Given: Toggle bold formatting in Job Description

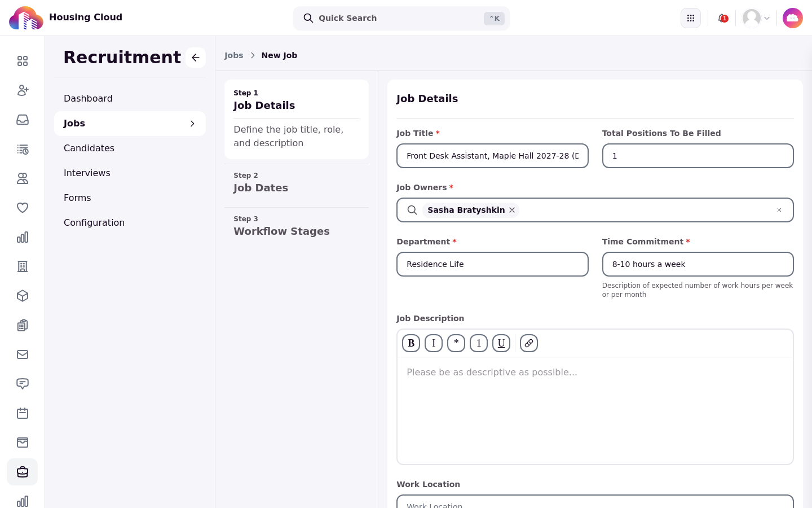Looking at the screenshot, I should (411, 343).
